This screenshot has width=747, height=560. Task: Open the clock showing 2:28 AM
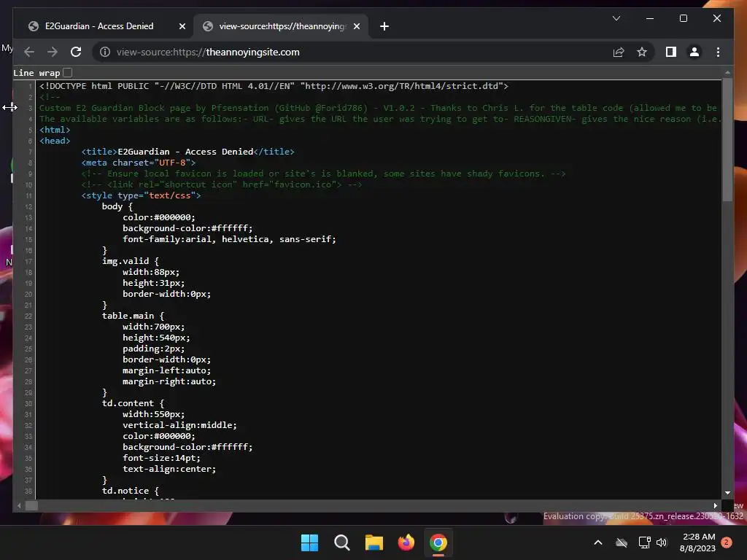(697, 542)
